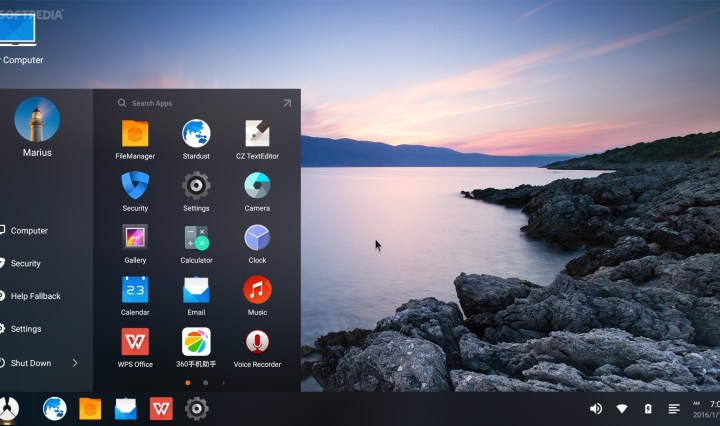Image resolution: width=720 pixels, height=426 pixels.
Task: Open Settings from the left sidebar
Action: (x=25, y=329)
